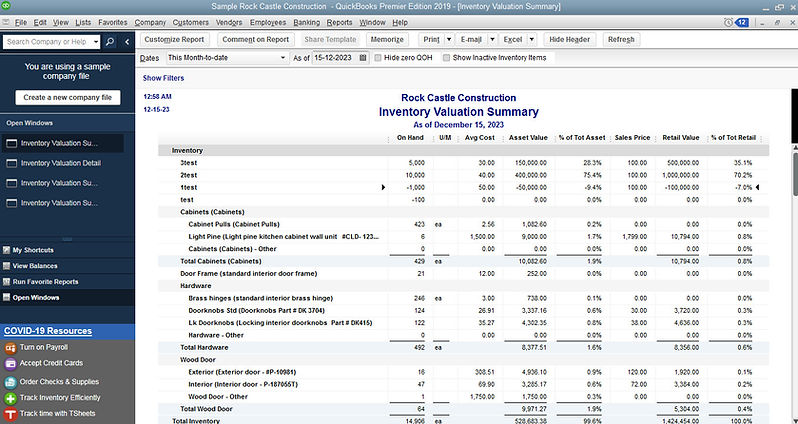Screen dimensions: 798x424
Task: Collapse the left panel with the arrow
Action: tap(127, 42)
